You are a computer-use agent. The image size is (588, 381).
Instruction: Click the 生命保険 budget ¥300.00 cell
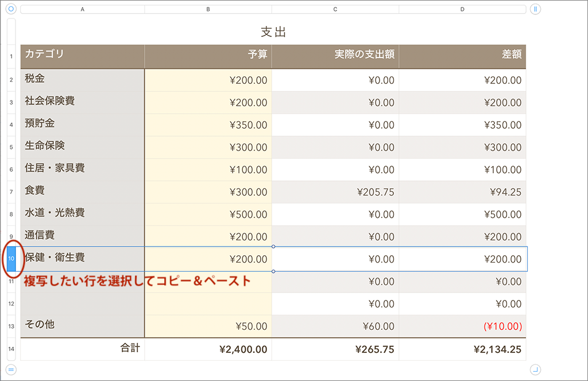point(208,147)
